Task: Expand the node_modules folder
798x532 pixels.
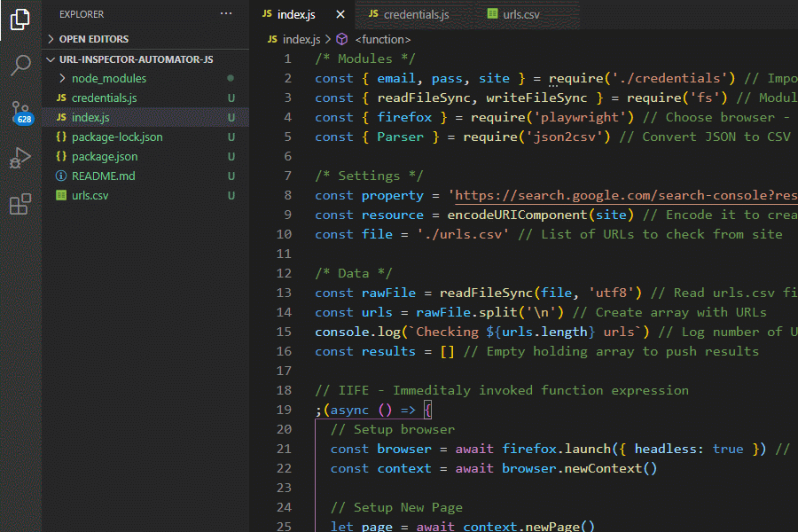Action: 108,78
